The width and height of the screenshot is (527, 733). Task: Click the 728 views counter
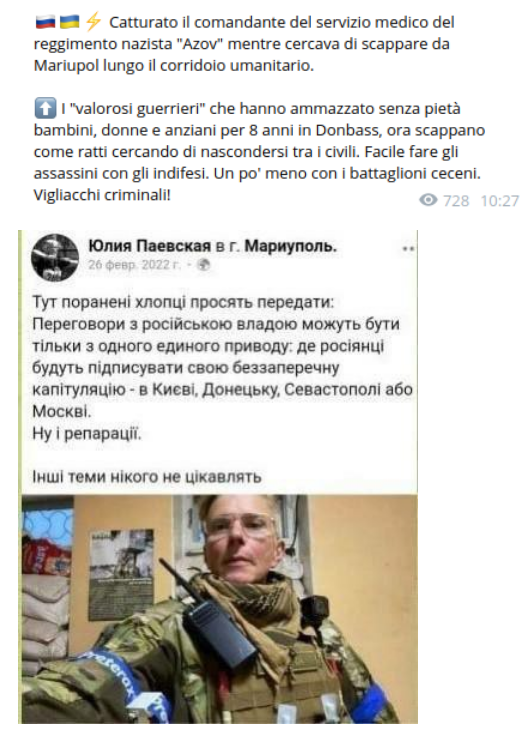click(456, 201)
